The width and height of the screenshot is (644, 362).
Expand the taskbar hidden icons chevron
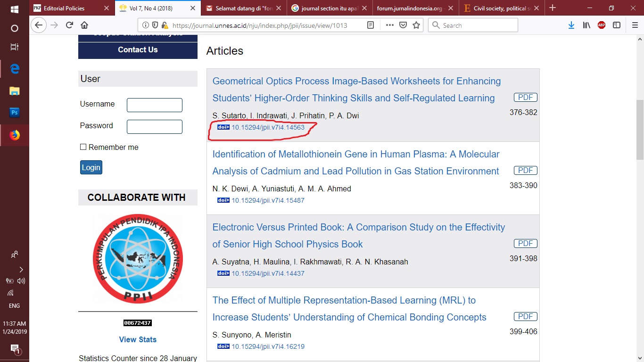21,270
